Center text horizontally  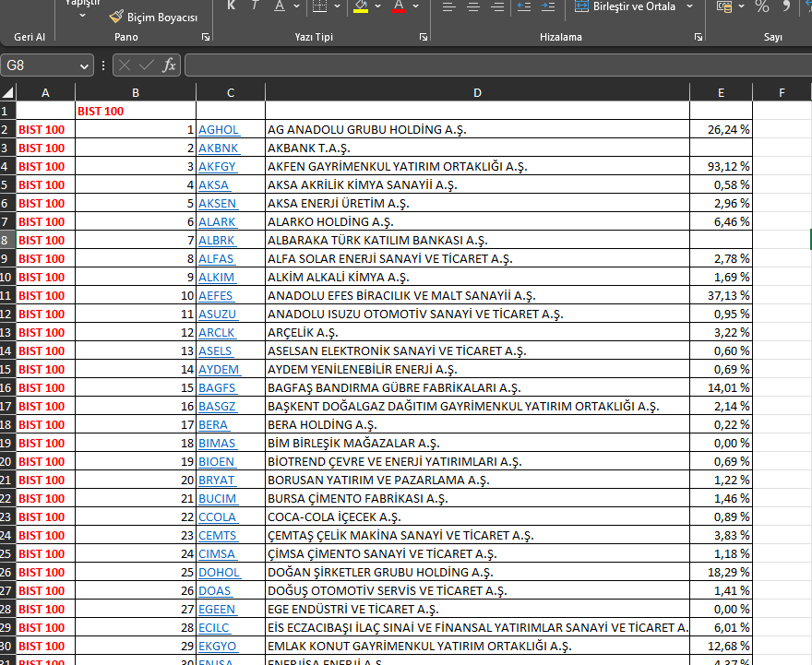coord(473,6)
